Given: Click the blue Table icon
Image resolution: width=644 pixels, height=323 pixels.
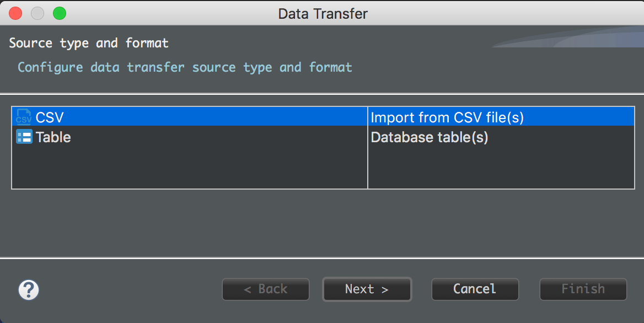Looking at the screenshot, I should (x=24, y=137).
